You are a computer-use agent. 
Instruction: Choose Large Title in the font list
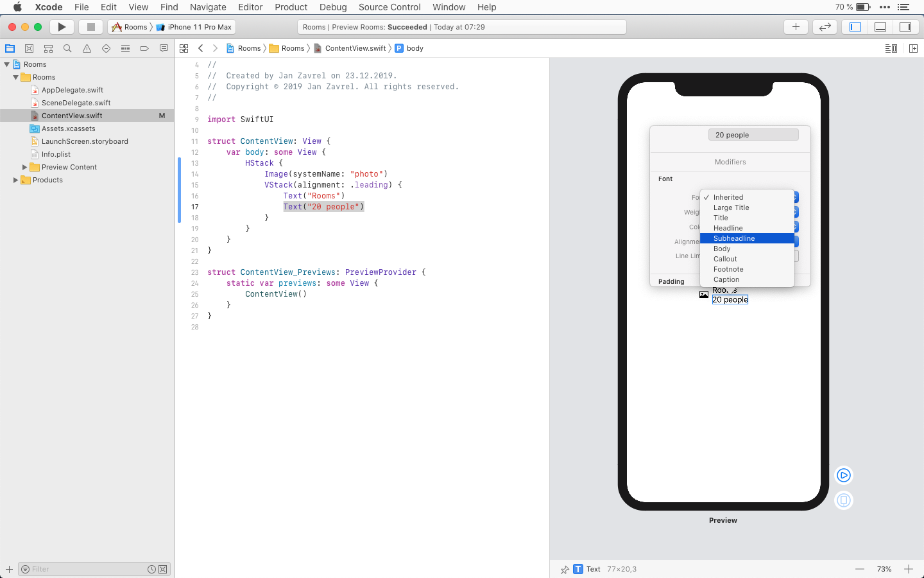pyautogui.click(x=732, y=207)
